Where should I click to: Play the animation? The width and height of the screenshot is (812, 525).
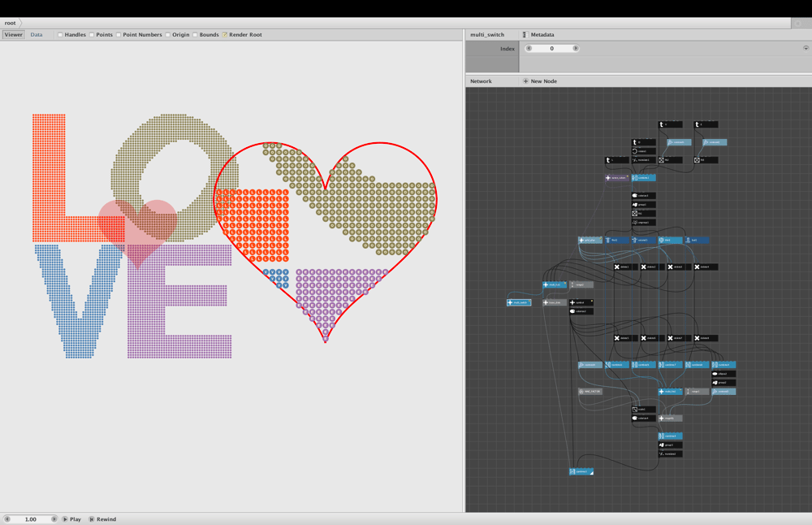[x=72, y=518]
